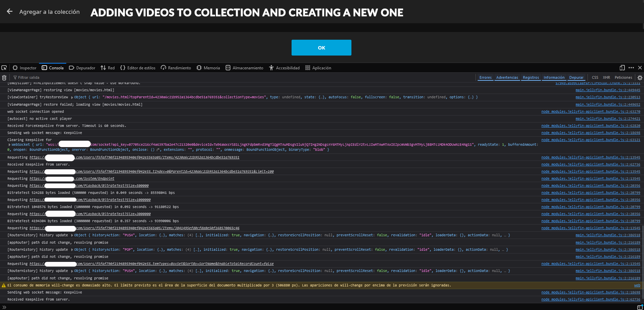The width and height of the screenshot is (644, 310).
Task: Enable the XHR filter
Action: [x=606, y=77]
